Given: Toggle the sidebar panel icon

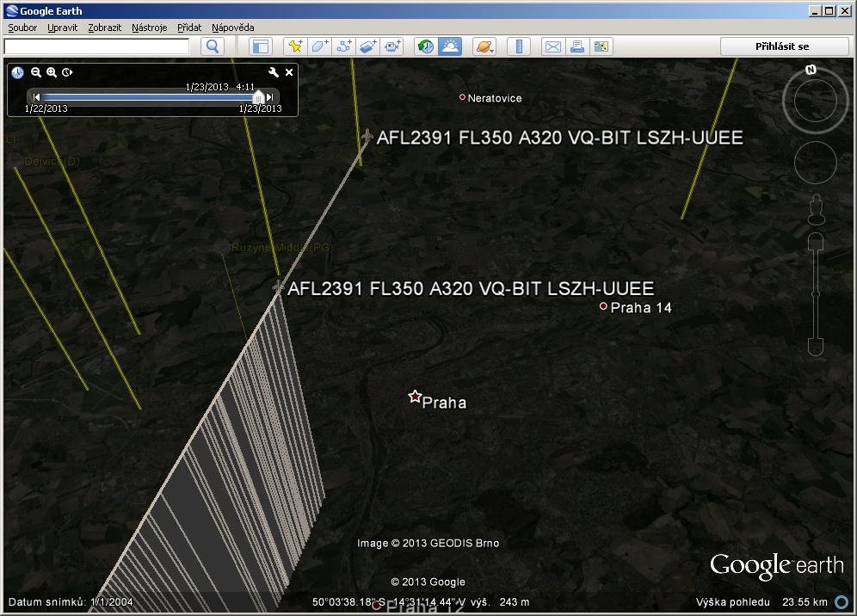Looking at the screenshot, I should (261, 46).
